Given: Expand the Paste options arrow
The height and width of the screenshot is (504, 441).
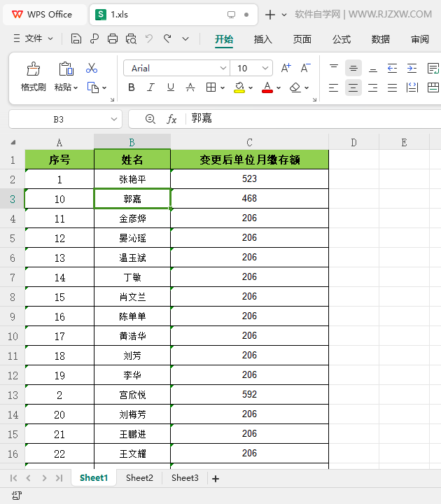Looking at the screenshot, I should tap(76, 87).
